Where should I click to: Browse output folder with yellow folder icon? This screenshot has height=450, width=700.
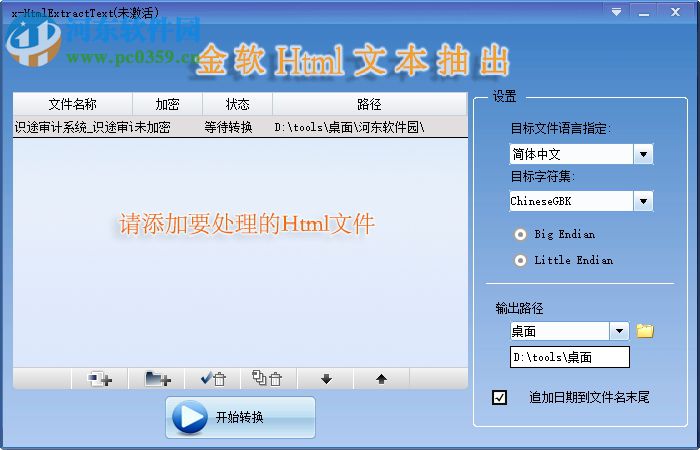(645, 331)
